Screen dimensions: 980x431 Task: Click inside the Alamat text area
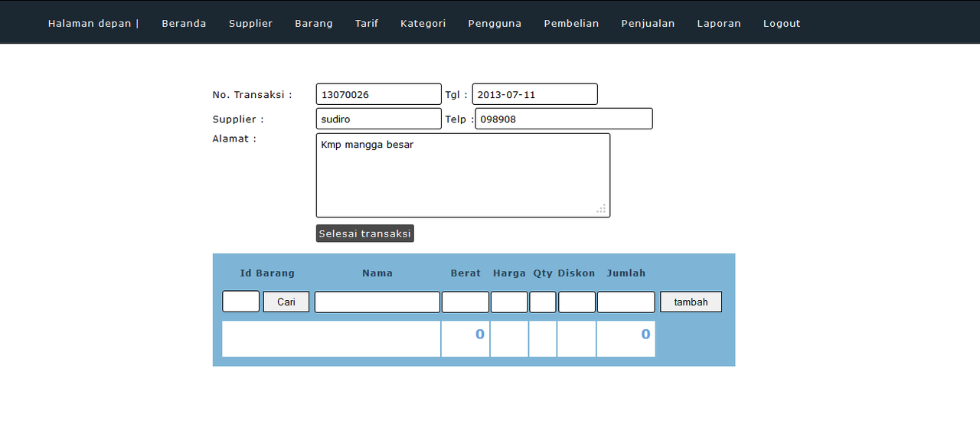[x=462, y=175]
